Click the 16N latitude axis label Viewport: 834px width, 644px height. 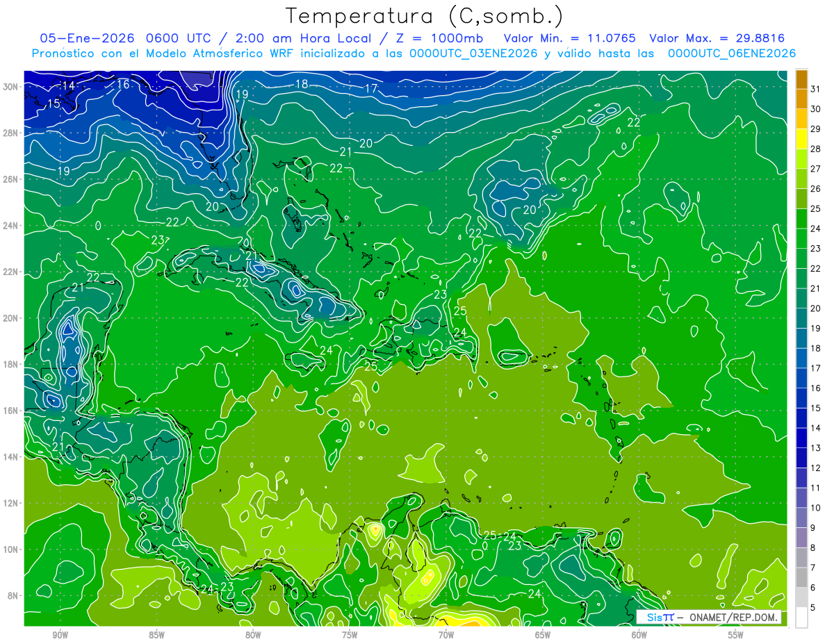pyautogui.click(x=10, y=411)
